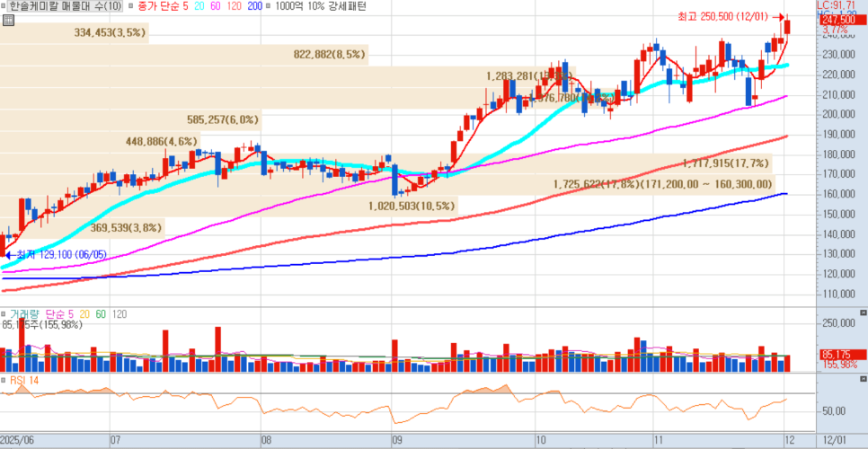Select the green 60 volume average label
This screenshot has width=868, height=449.
pos(101,314)
